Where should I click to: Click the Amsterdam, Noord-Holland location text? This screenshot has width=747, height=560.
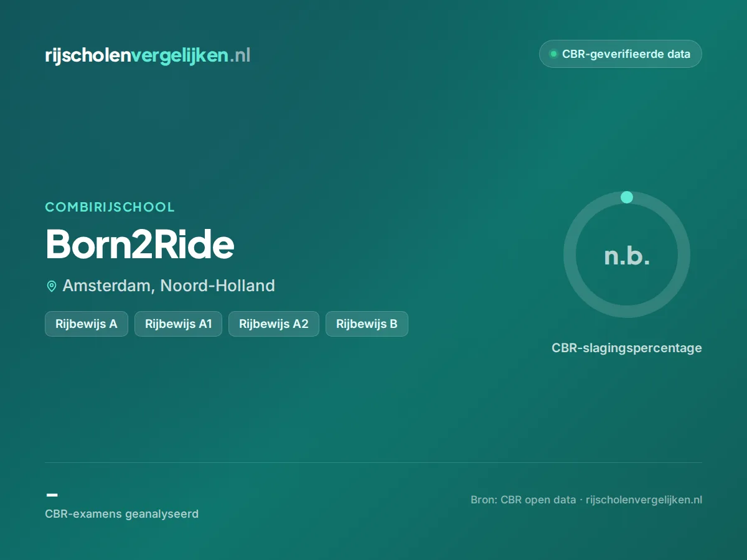(x=169, y=286)
